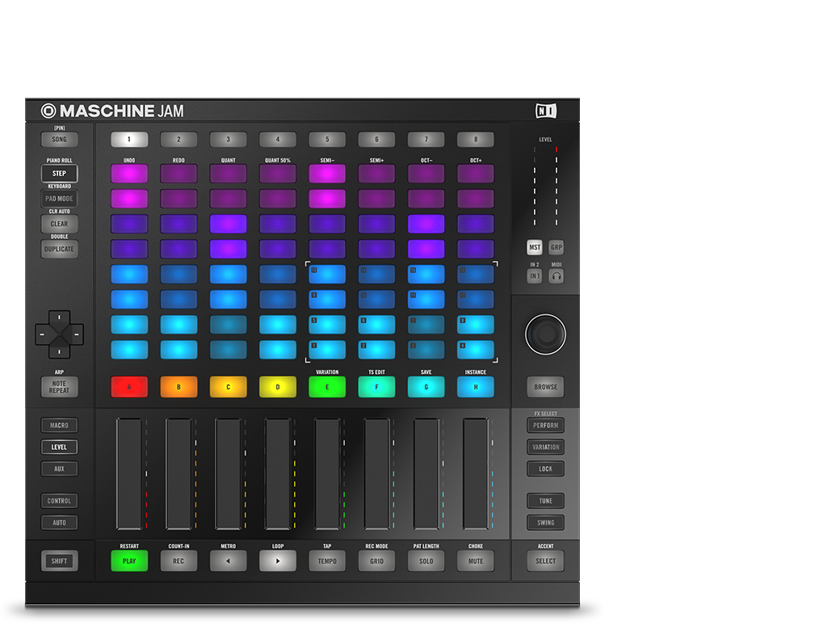Image resolution: width=840 pixels, height=630 pixels.
Task: Select GRP level button
Action: [x=556, y=247]
